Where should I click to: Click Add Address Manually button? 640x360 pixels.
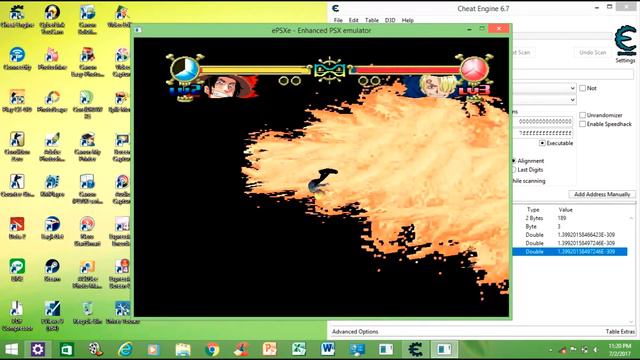602,194
